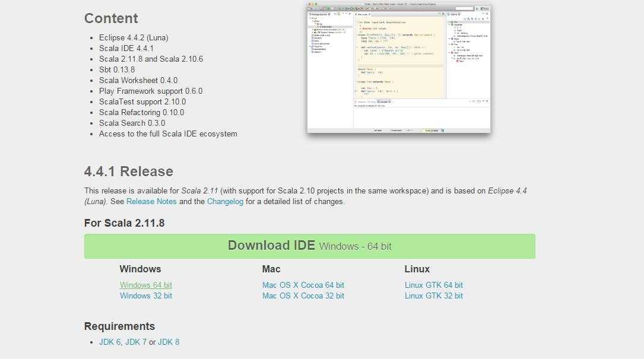Click the 'Scala IDE 4.4.1' list item
Screen dimensions: 644x359
coord(126,49)
